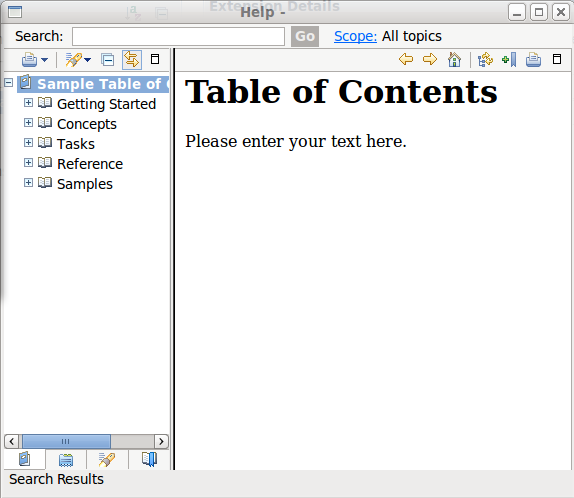This screenshot has height=498, width=574.
Task: Click the Home icon in content toolbar
Action: [454, 59]
